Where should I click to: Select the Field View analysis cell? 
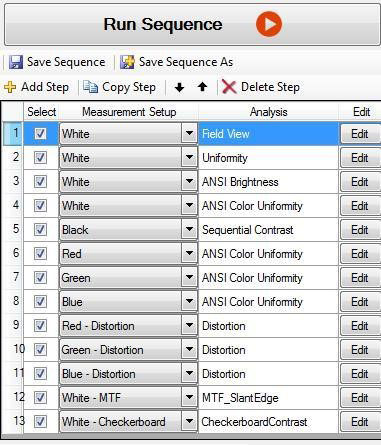tap(268, 134)
